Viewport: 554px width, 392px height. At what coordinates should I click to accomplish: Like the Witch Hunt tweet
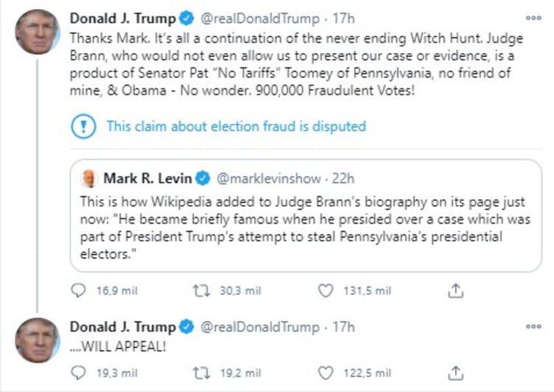326,291
